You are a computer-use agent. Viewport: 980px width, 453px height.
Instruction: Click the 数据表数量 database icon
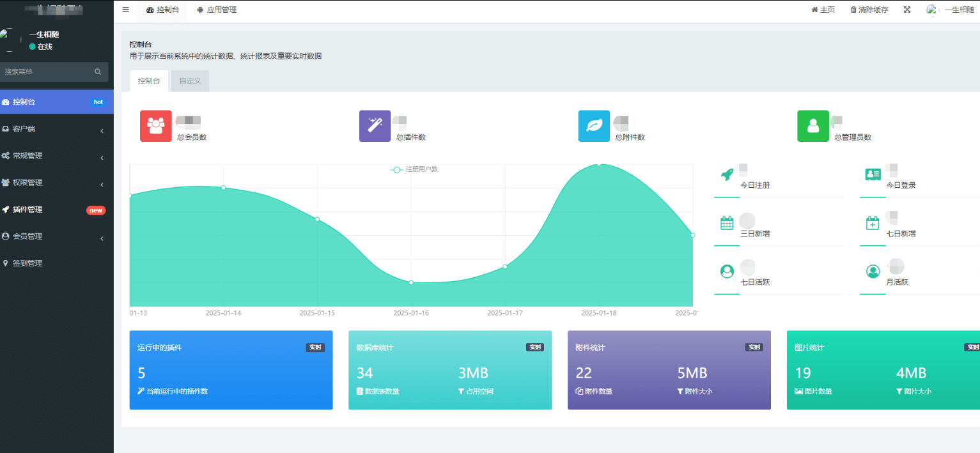(360, 391)
